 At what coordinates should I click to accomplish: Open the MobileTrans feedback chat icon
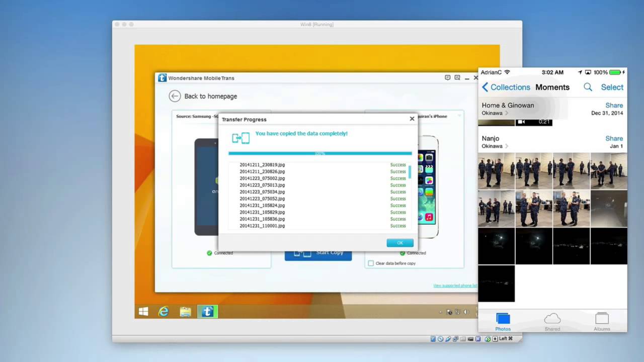point(447,78)
